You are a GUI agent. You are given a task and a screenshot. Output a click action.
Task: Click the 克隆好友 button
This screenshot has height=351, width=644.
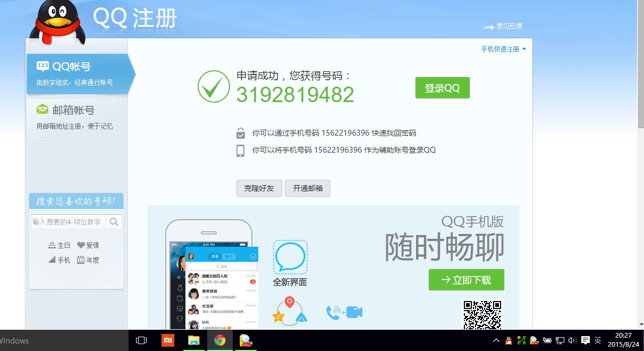tap(259, 188)
